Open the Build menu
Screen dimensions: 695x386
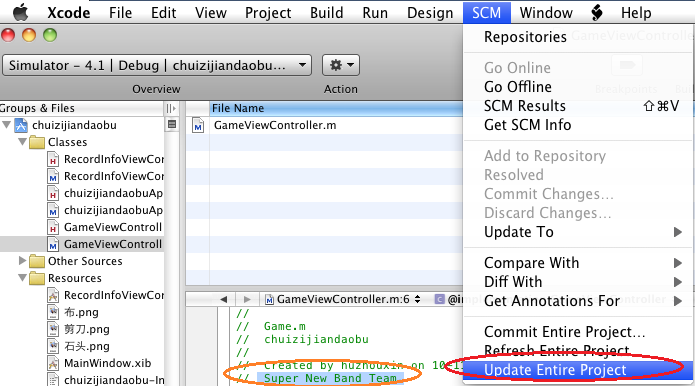[x=327, y=13]
